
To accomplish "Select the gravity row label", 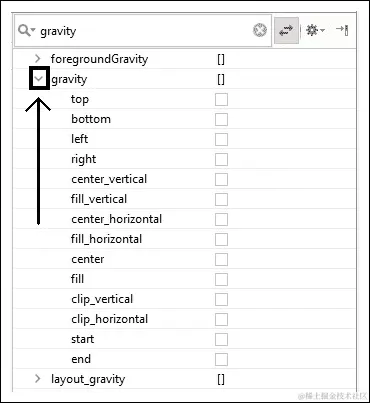I will pos(69,79).
